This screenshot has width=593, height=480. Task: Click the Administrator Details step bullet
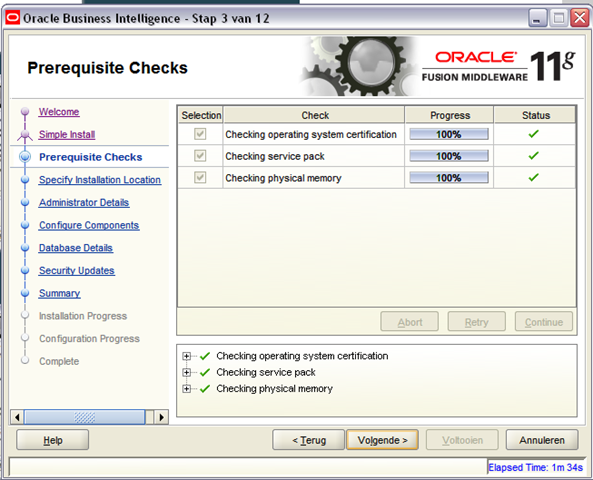(25, 202)
